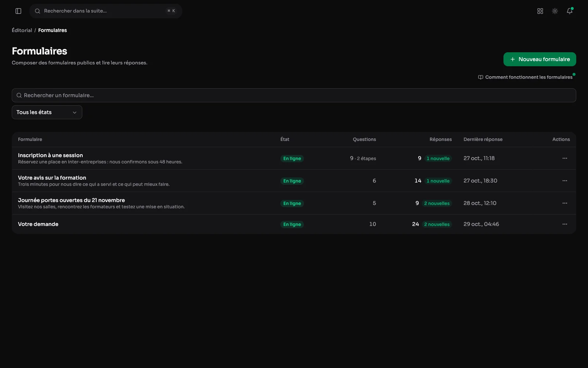Open actions menu for Inscription à une session

pyautogui.click(x=565, y=158)
